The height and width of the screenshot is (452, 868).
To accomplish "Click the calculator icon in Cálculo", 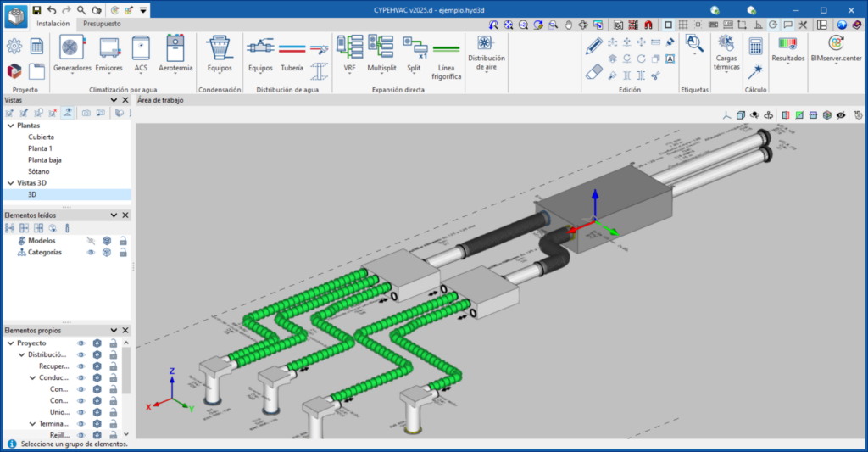I will [x=754, y=45].
